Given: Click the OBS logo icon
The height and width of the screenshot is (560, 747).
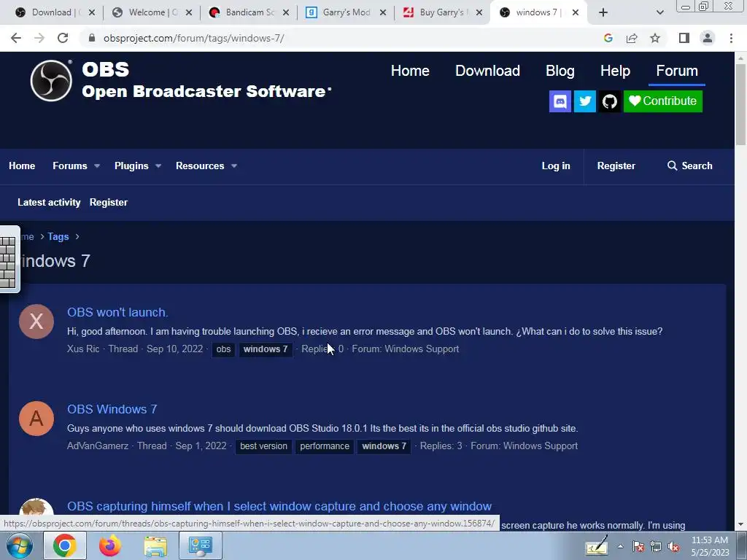Looking at the screenshot, I should point(51,80).
